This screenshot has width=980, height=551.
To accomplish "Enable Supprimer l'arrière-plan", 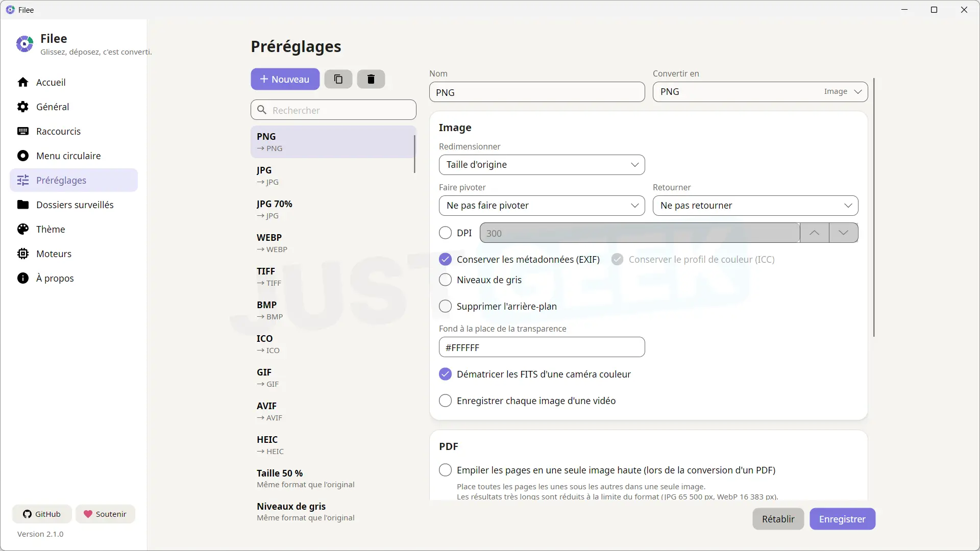I will pos(445,306).
